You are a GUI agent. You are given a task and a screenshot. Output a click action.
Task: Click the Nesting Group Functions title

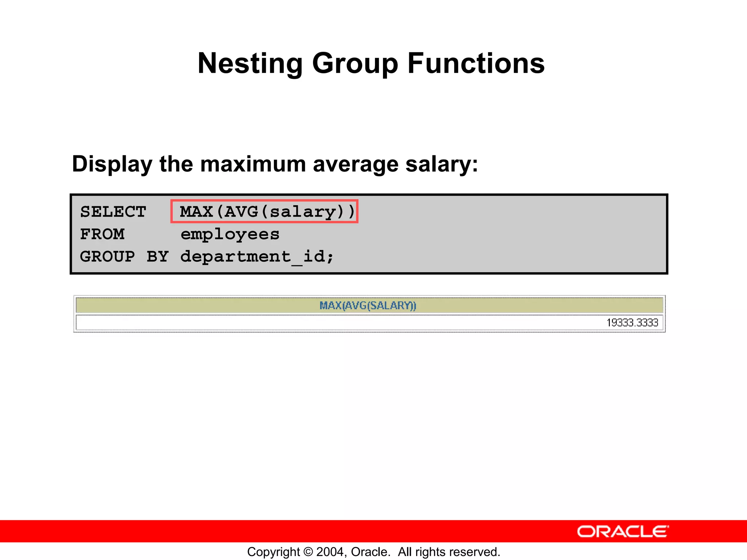371,63
